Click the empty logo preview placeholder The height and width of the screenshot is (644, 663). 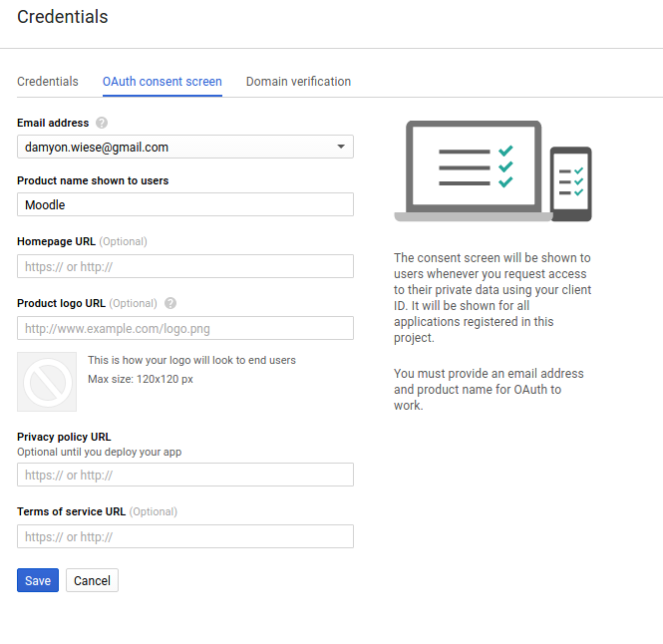point(47,382)
